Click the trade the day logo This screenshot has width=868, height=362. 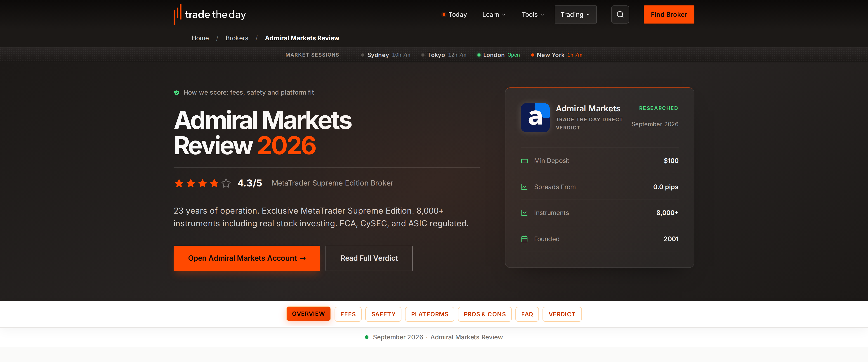[210, 14]
